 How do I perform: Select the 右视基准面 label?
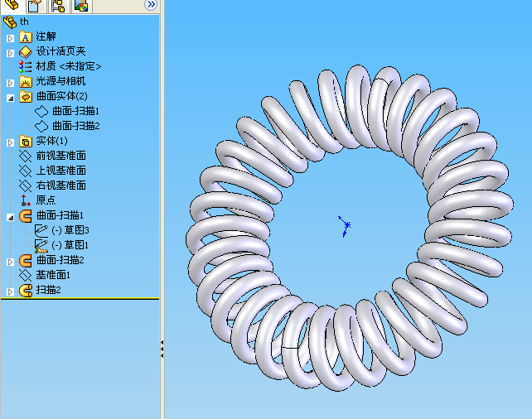(61, 185)
